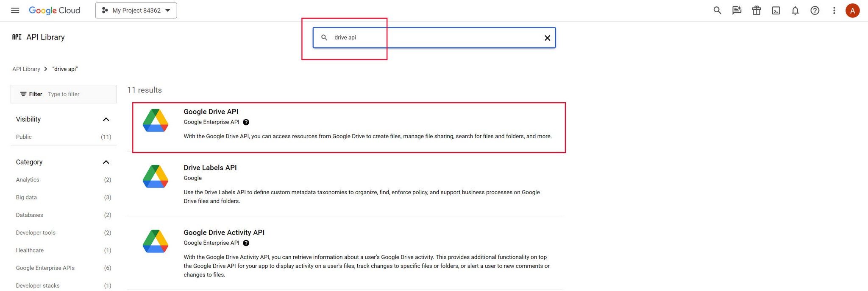Click the API Library page title
Image resolution: width=868 pixels, height=291 pixels.
click(x=45, y=37)
